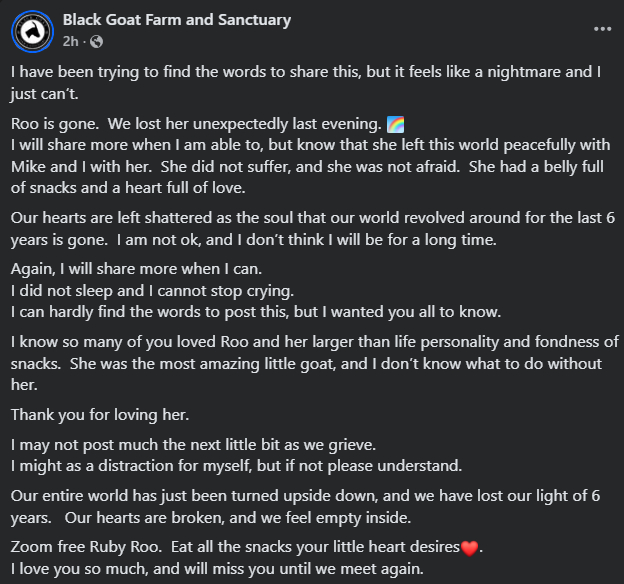
Task: Open the three-dot post options menu
Action: tap(602, 30)
